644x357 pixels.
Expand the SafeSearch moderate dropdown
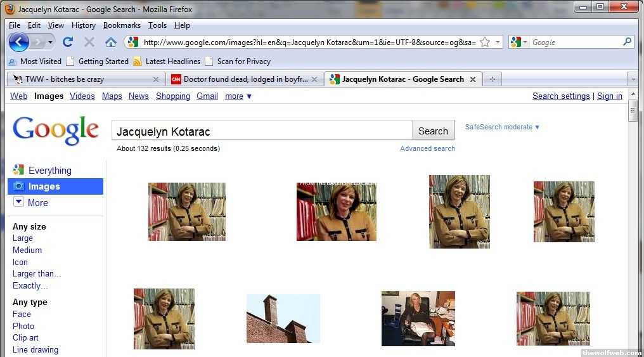point(502,127)
